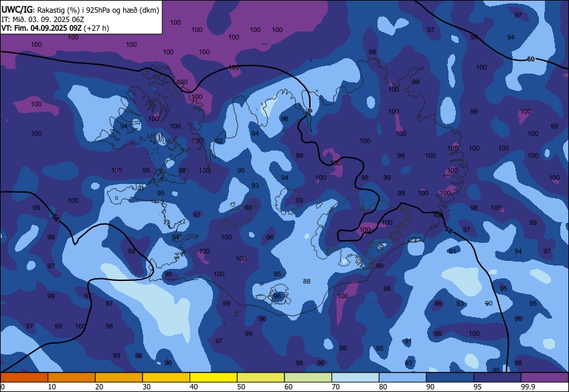Select the pale blue 70–80 legend swatch
Viewport: 569px width, 392px height.
coord(355,377)
